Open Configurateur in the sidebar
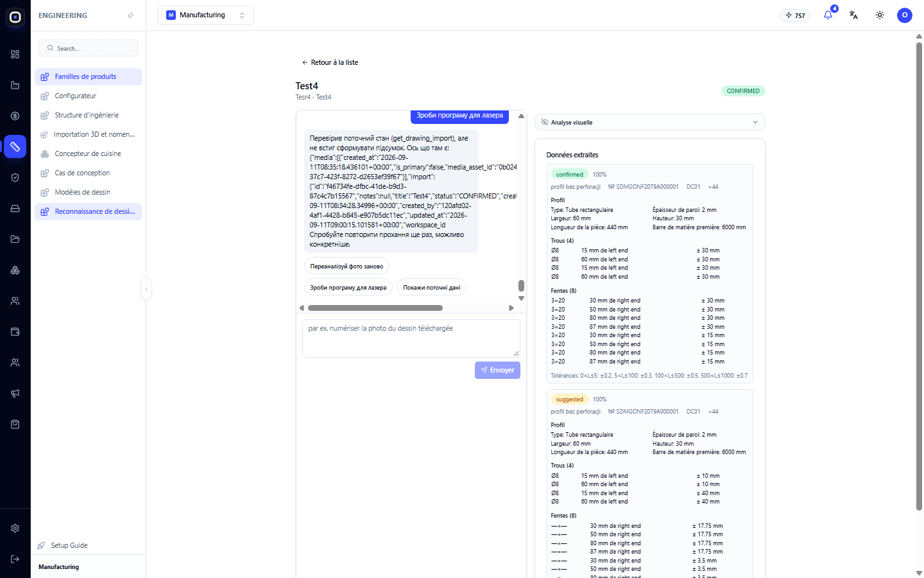Screen dimensions: 924x578 pyautogui.click(x=88, y=96)
